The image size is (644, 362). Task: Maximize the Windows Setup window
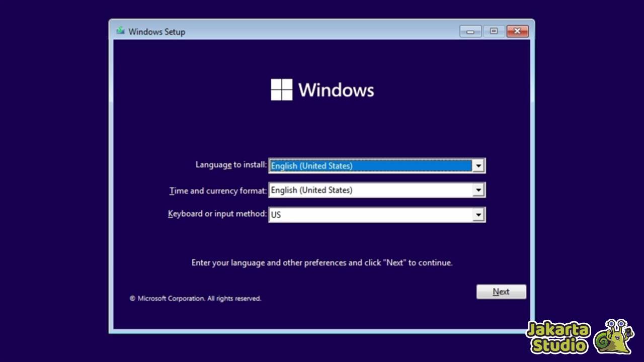pos(494,31)
